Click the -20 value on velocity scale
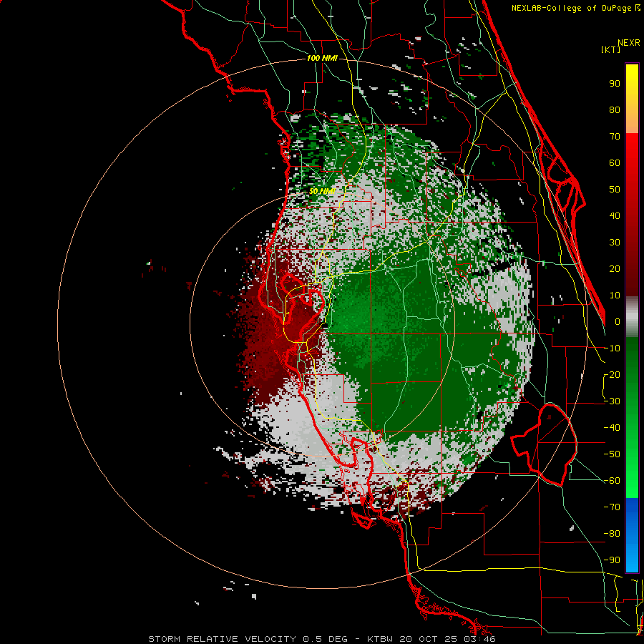Viewport: 644px width, 644px height. 612,375
